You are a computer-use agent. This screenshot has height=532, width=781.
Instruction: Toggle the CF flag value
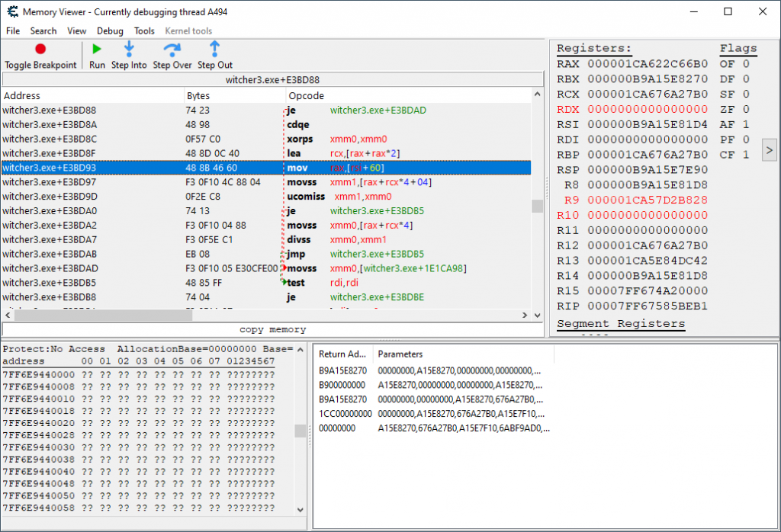click(746, 155)
